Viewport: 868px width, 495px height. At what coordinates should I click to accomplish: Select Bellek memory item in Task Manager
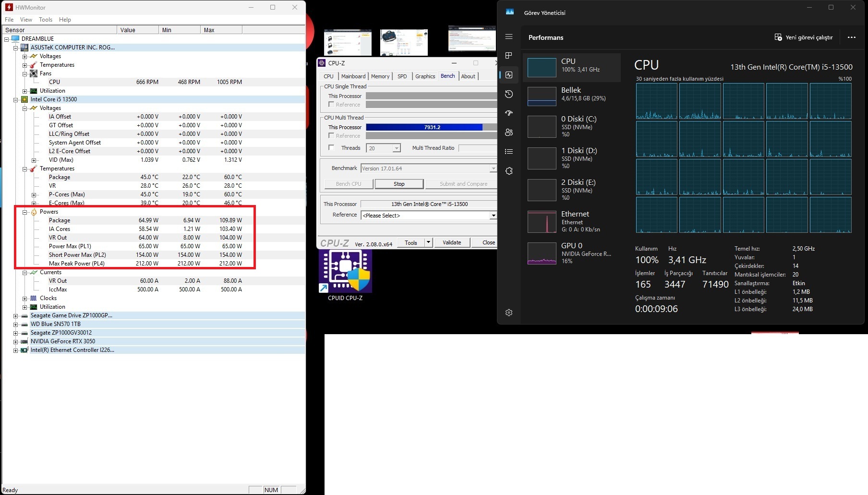[x=572, y=97]
